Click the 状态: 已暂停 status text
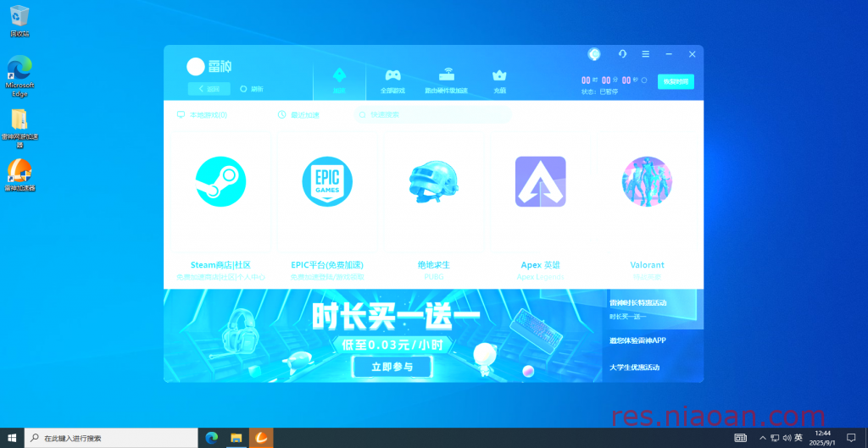Screen dimensions: 868x448 (599, 91)
